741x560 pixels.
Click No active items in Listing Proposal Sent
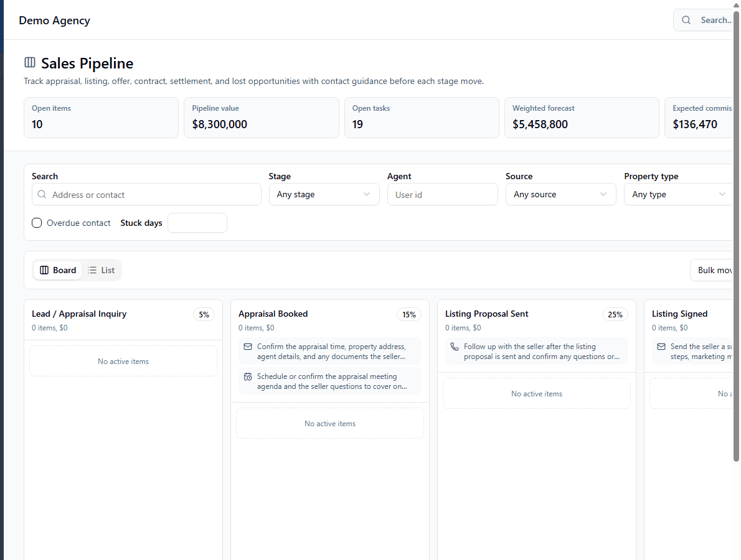(x=537, y=393)
